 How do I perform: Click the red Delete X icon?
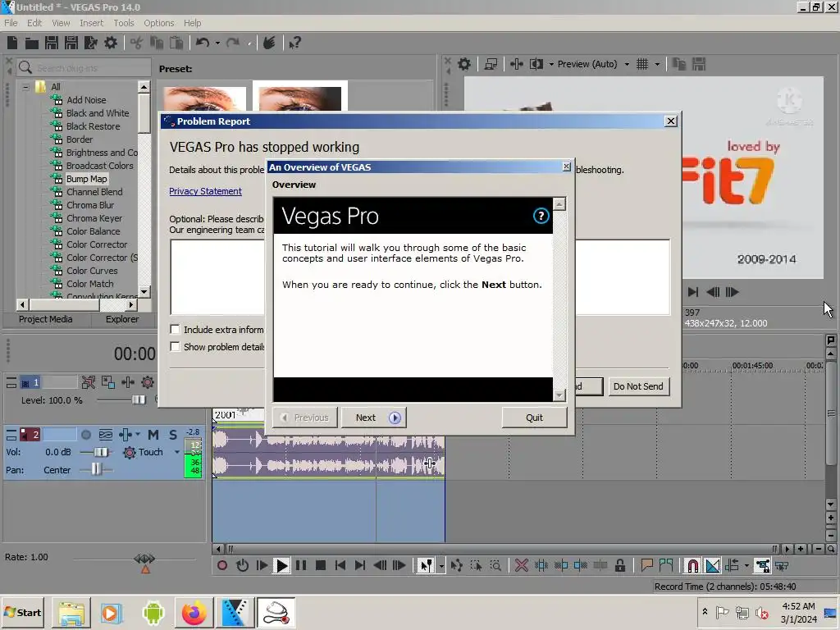click(521, 565)
